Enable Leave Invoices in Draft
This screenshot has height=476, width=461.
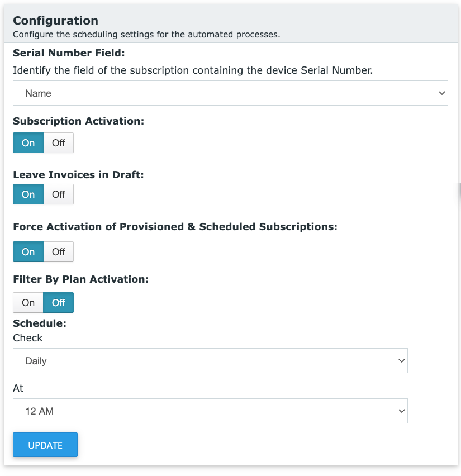click(28, 194)
